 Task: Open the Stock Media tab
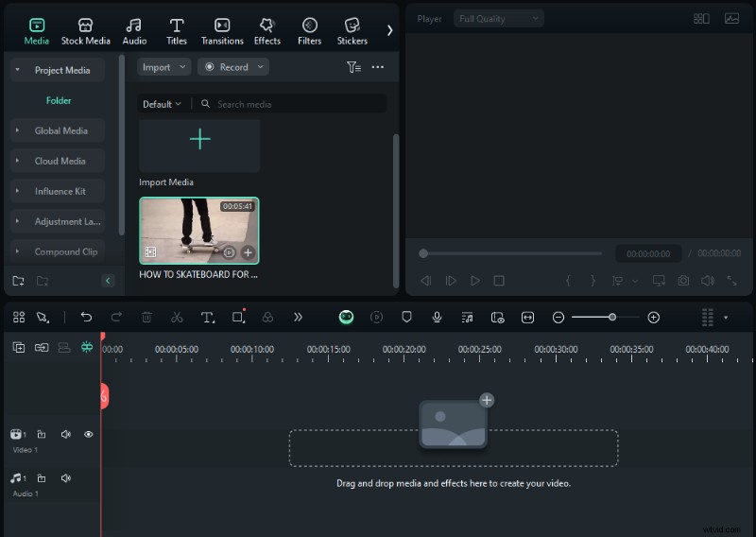click(85, 31)
